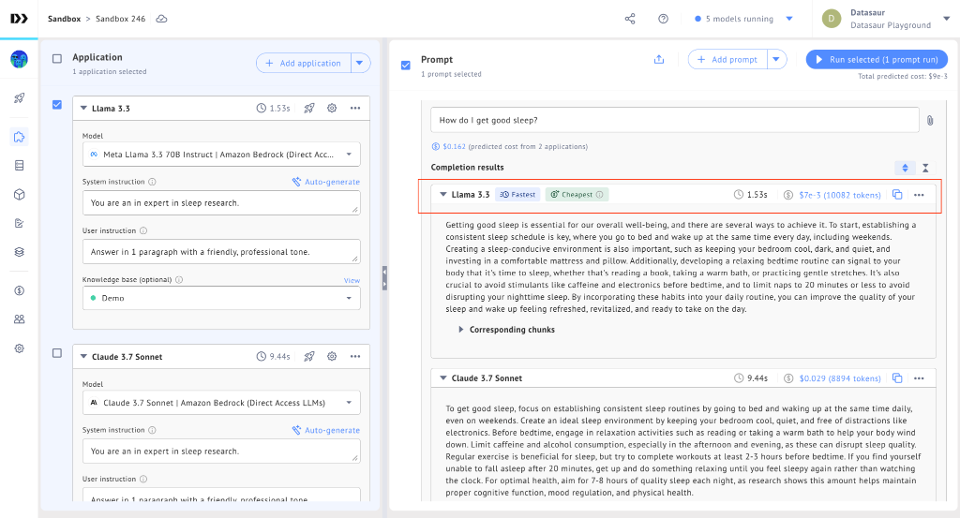The width and height of the screenshot is (960, 518).
Task: Show System instruction info for Llama 3.3
Action: click(152, 182)
